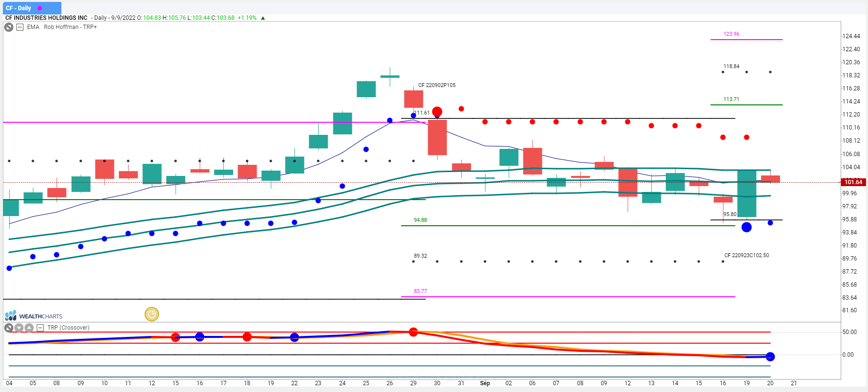Select TRP blue crossover dot at date 16
Viewport: 868px width, 392px height.
pyautogui.click(x=200, y=337)
